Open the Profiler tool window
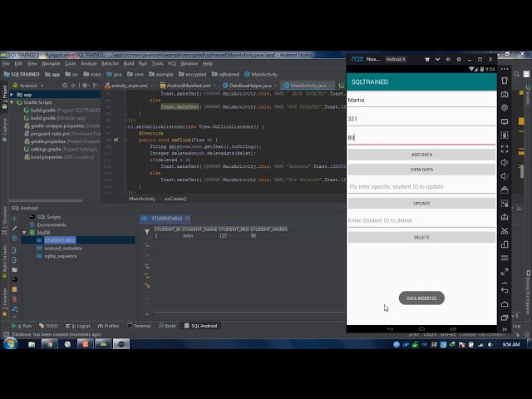This screenshot has width=532, height=399. point(109,326)
